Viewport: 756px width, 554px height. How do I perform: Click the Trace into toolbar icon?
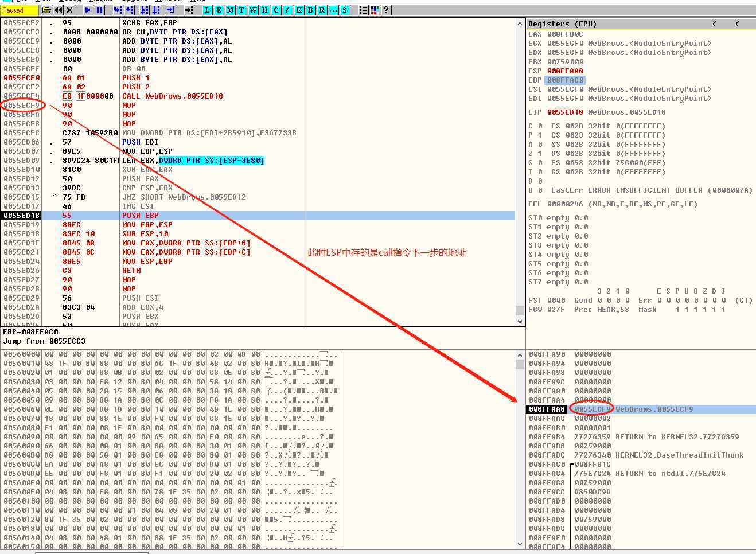pyautogui.click(x=144, y=10)
